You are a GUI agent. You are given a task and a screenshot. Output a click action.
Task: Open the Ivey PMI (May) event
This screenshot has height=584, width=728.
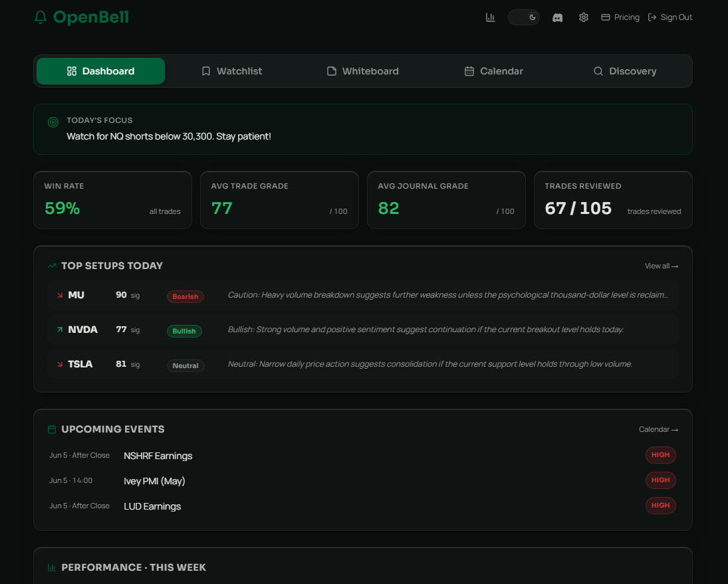coord(154,481)
